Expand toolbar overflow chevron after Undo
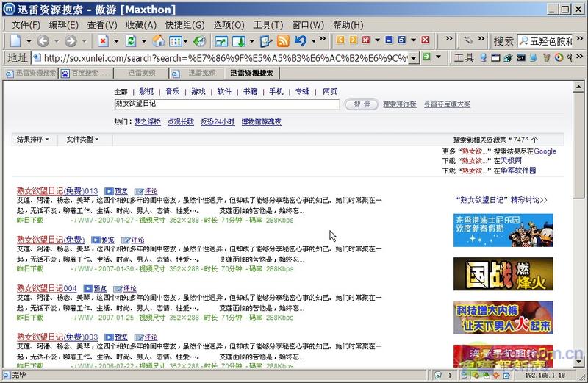This screenshot has height=383, width=588. (x=323, y=39)
